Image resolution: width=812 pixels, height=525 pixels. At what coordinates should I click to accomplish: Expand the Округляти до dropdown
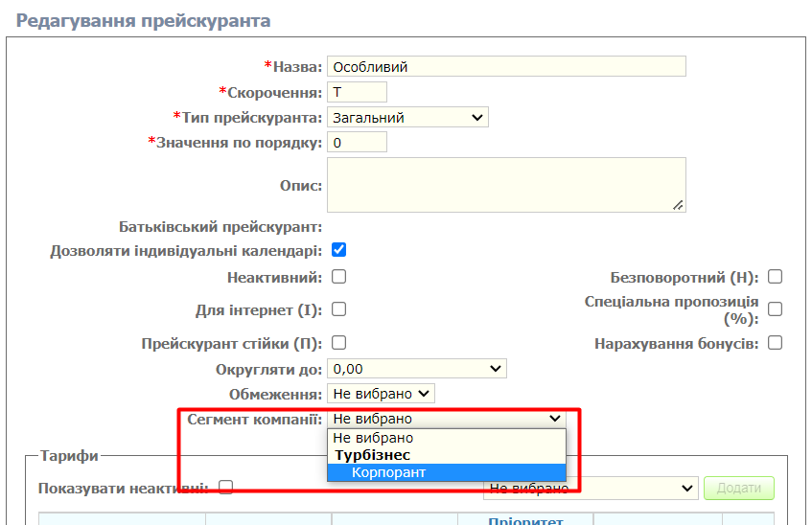[x=416, y=369]
